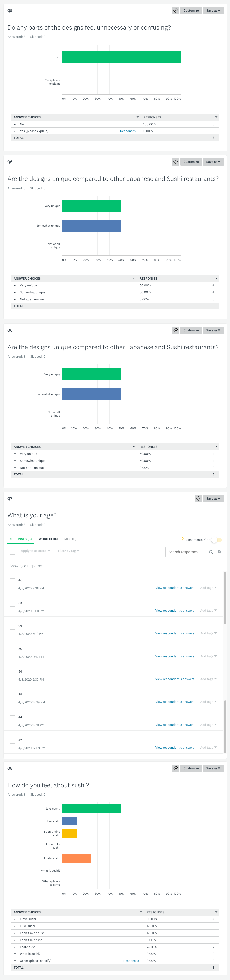Click the orange 'I hate sushi.' bar
The width and height of the screenshot is (230, 980).
pyautogui.click(x=77, y=858)
